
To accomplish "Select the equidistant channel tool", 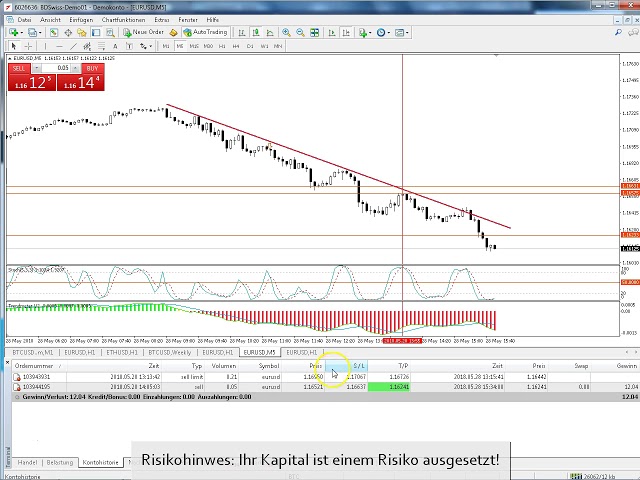I will tap(87, 46).
